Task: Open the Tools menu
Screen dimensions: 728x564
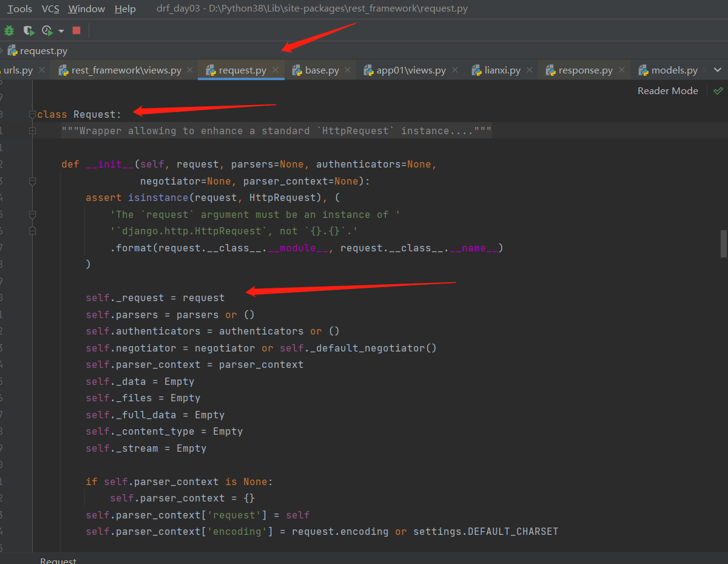Action: pos(20,8)
